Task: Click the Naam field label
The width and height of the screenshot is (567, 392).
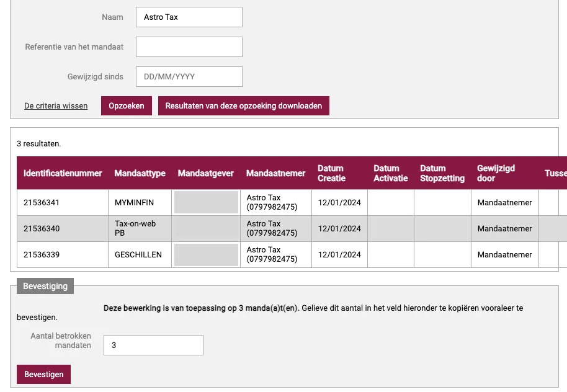Action: (x=112, y=17)
